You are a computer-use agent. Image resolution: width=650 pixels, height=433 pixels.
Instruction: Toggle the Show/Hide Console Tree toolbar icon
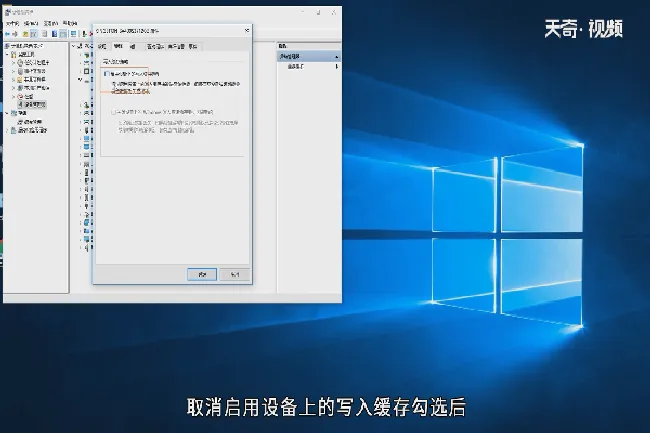[x=34, y=34]
